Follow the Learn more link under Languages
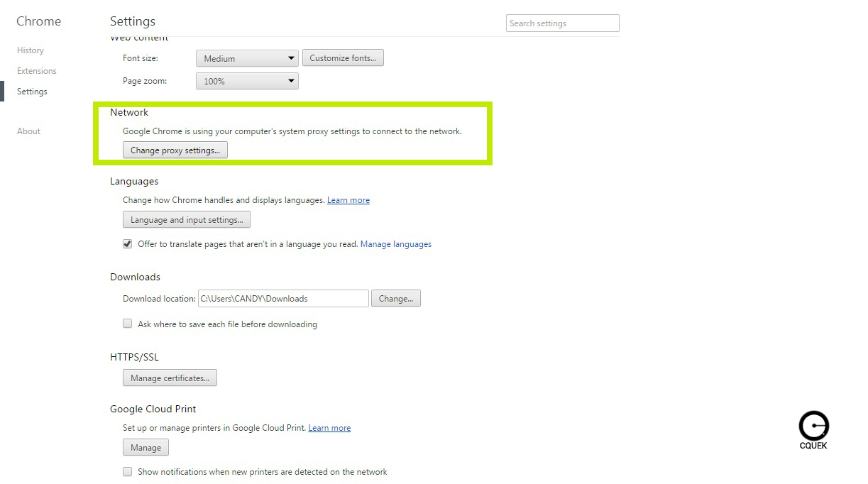This screenshot has height=484, width=868. pyautogui.click(x=348, y=201)
